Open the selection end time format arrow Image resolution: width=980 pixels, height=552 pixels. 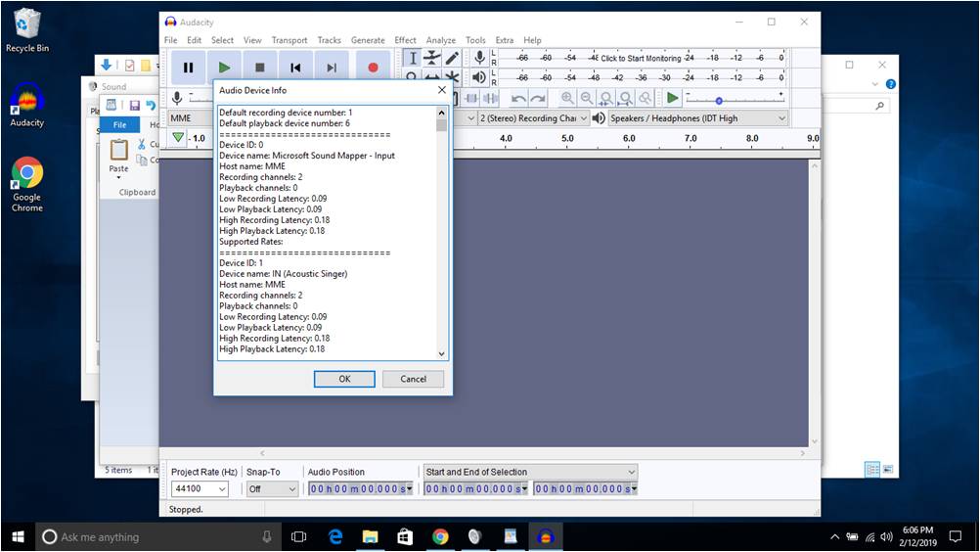pos(635,488)
